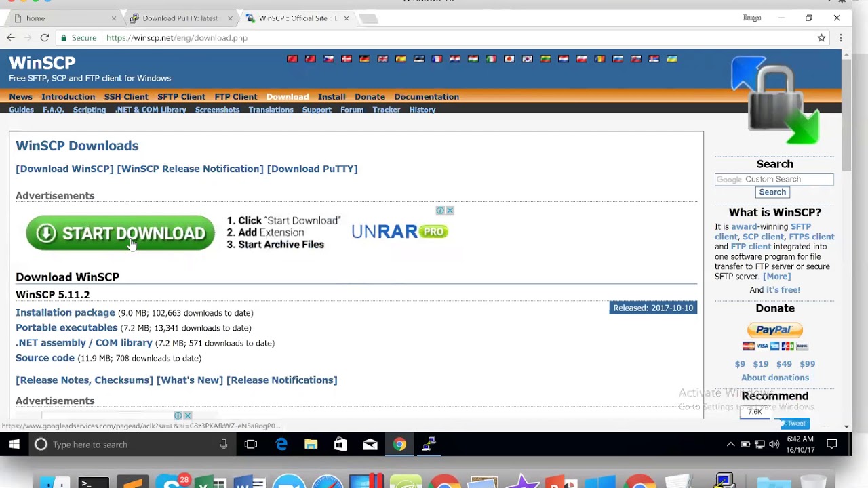
Task: Select the Hungarian flag language icon
Action: tap(473, 59)
